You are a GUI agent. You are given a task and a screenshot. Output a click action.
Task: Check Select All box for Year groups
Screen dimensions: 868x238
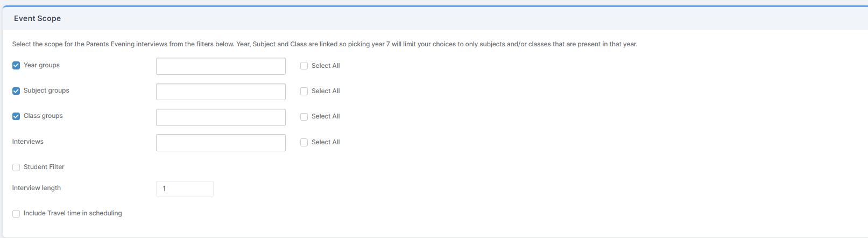point(304,66)
